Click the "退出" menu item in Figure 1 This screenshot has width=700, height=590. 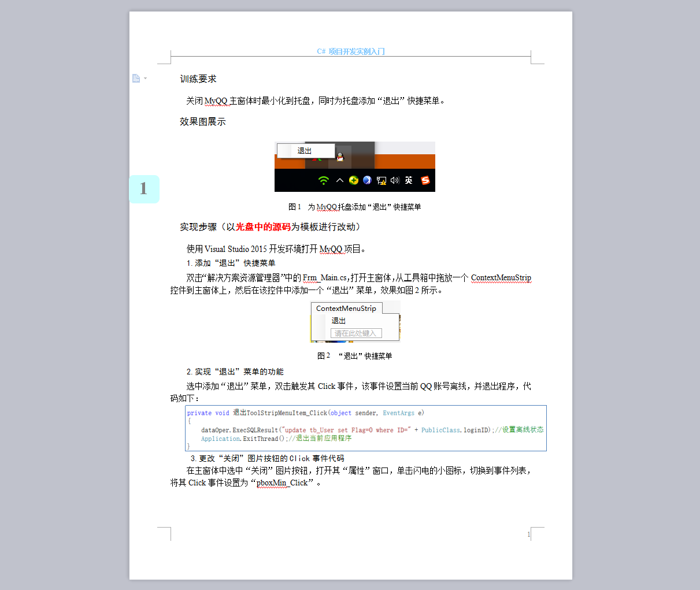click(x=306, y=151)
